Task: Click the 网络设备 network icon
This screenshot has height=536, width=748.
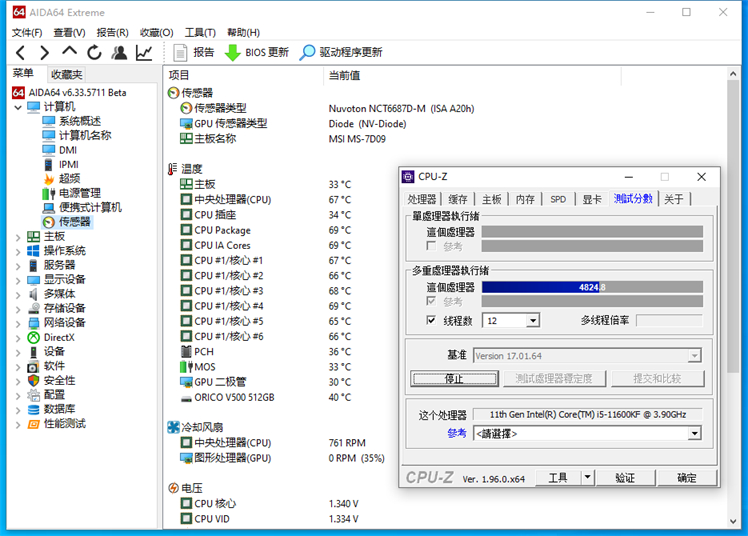Action: point(33,323)
